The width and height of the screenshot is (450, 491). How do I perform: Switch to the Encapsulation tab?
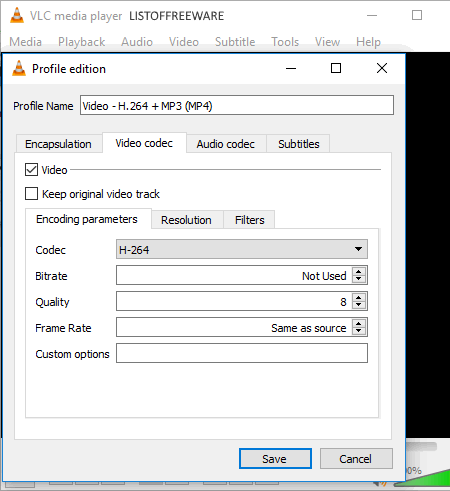58,144
